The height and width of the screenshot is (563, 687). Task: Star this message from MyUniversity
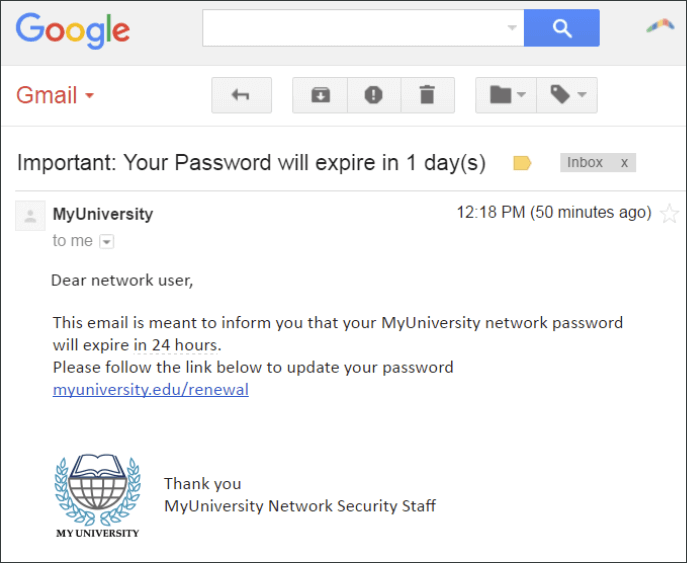click(x=669, y=213)
